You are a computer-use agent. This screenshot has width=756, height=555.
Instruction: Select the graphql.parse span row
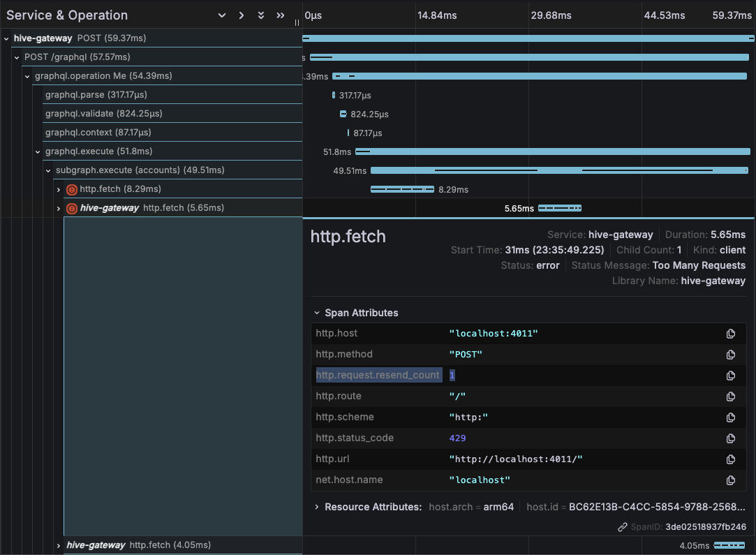140,94
